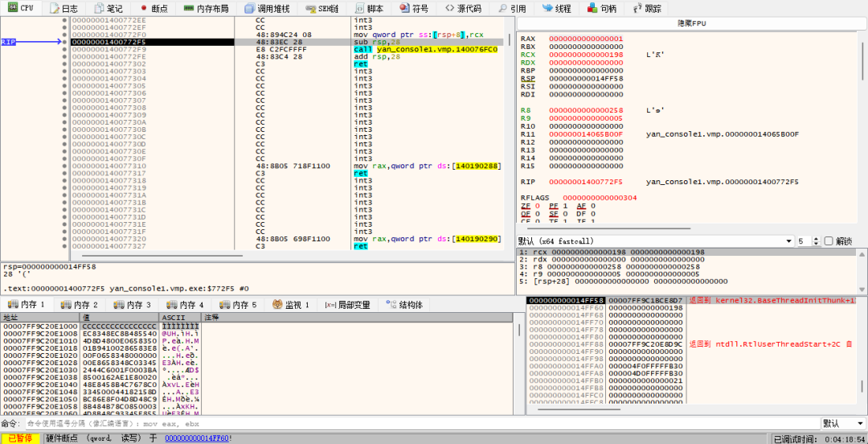Click the 隐藏FPU button
This screenshot has width=868, height=444.
pyautogui.click(x=690, y=23)
